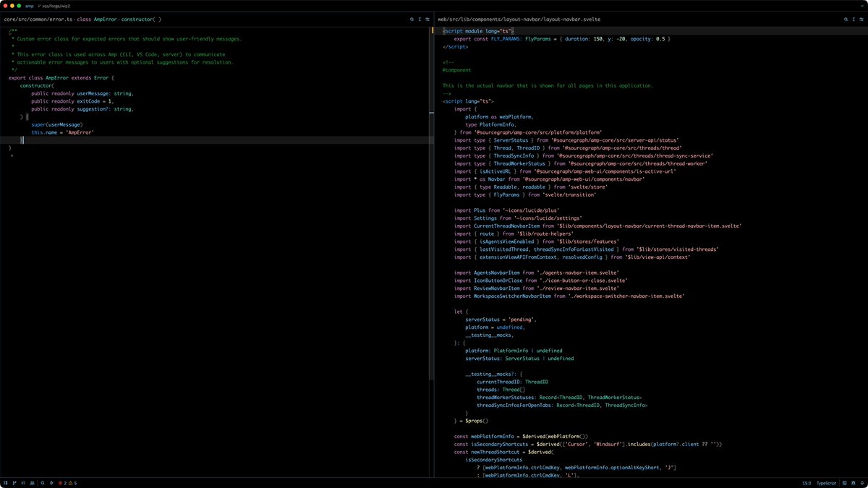Click the line 'public readonly exitCode = 1,'
Screen dimensions: 868x488
72,101
